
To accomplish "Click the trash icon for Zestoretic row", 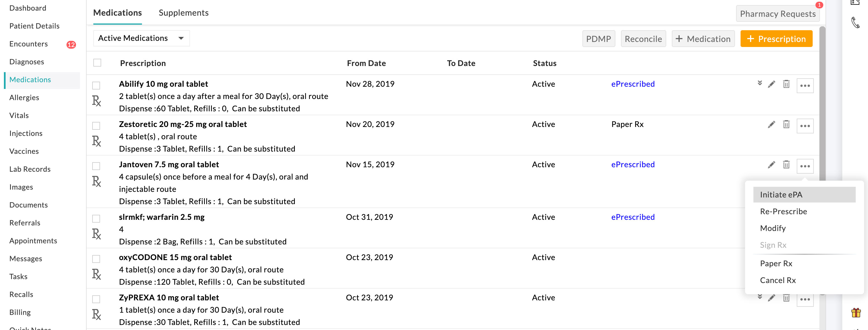I will point(786,124).
